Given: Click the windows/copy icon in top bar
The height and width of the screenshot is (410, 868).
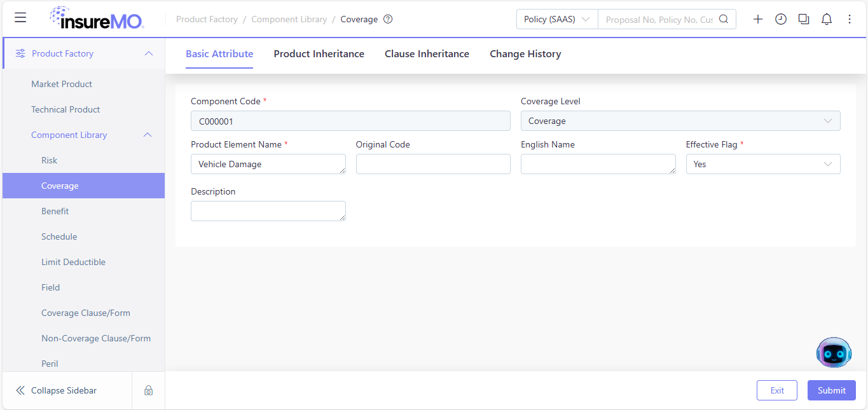Looking at the screenshot, I should 804,19.
